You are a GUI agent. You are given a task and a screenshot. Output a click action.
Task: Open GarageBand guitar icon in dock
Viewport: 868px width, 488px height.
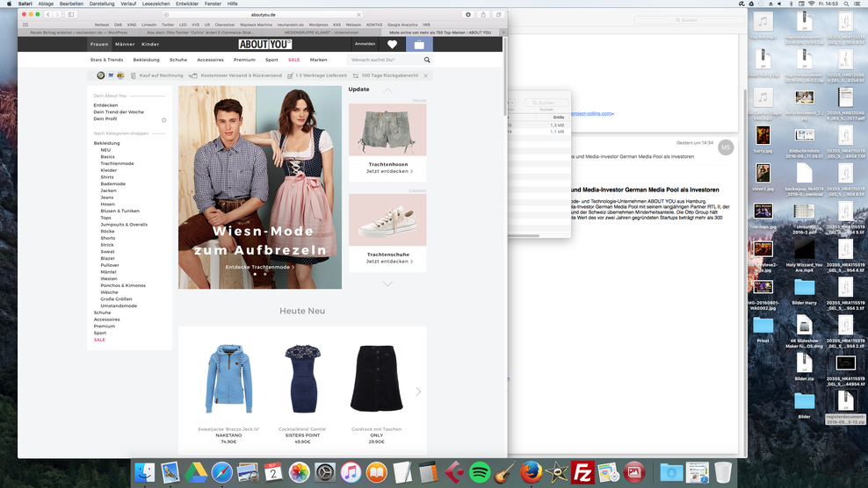505,472
